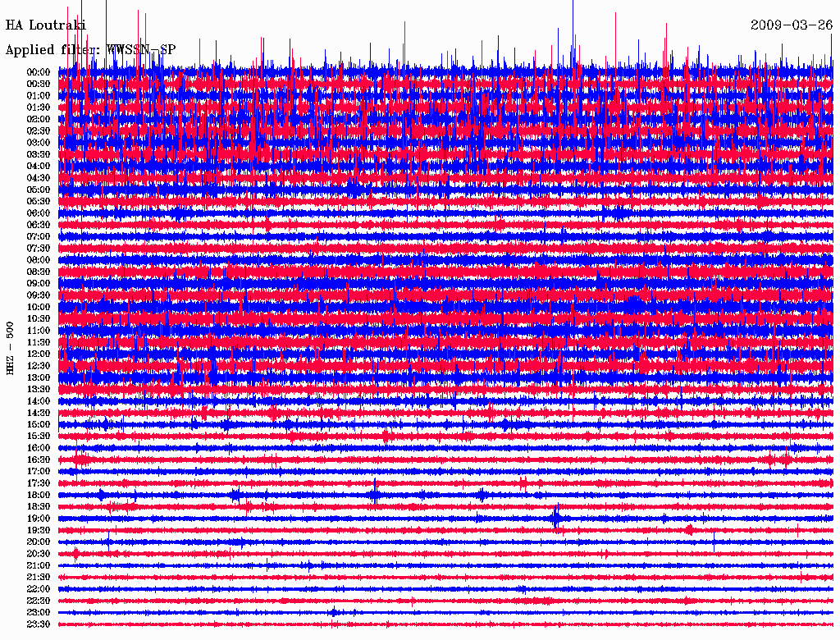Select the 17:30 row label
This screenshot has height=640, width=840.
(39, 483)
